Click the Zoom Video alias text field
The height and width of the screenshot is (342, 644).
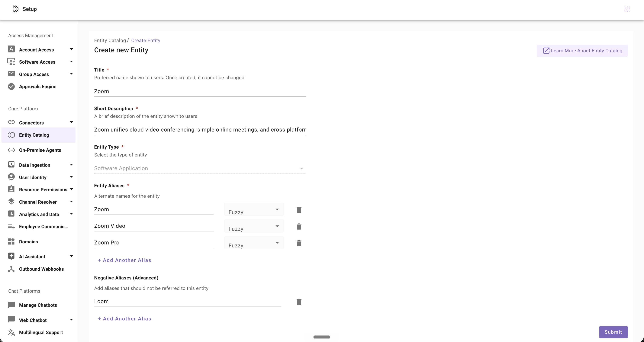pyautogui.click(x=154, y=226)
